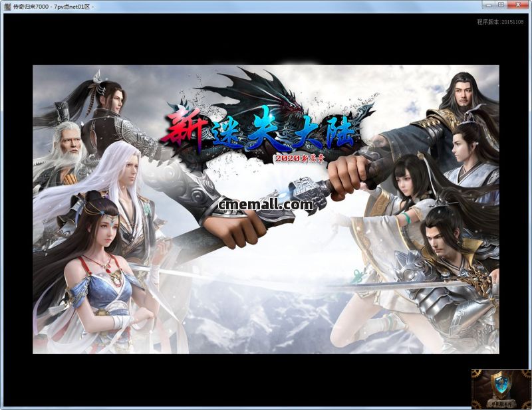This screenshot has height=410, width=532.
Task: Click the stone label beneath the shield
Action: 502,403
